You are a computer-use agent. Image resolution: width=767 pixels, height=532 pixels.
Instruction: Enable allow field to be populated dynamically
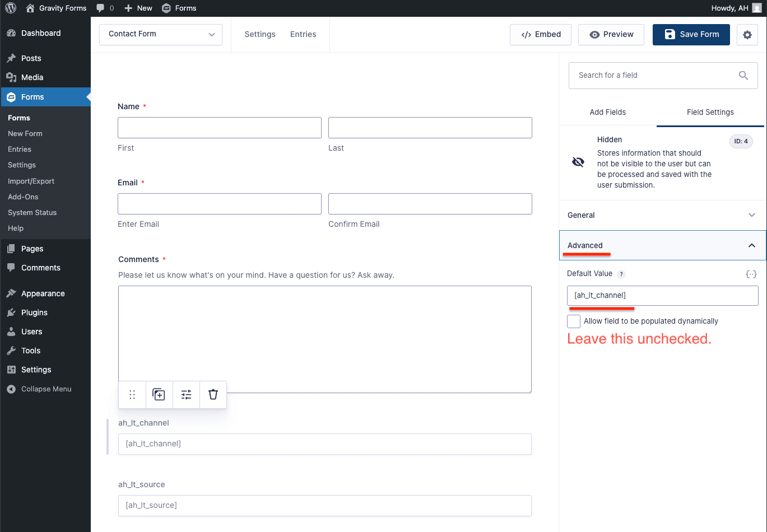(573, 321)
